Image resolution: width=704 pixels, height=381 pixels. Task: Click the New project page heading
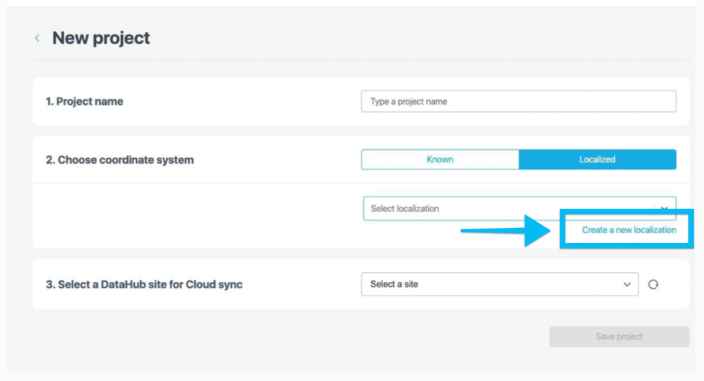pos(101,38)
